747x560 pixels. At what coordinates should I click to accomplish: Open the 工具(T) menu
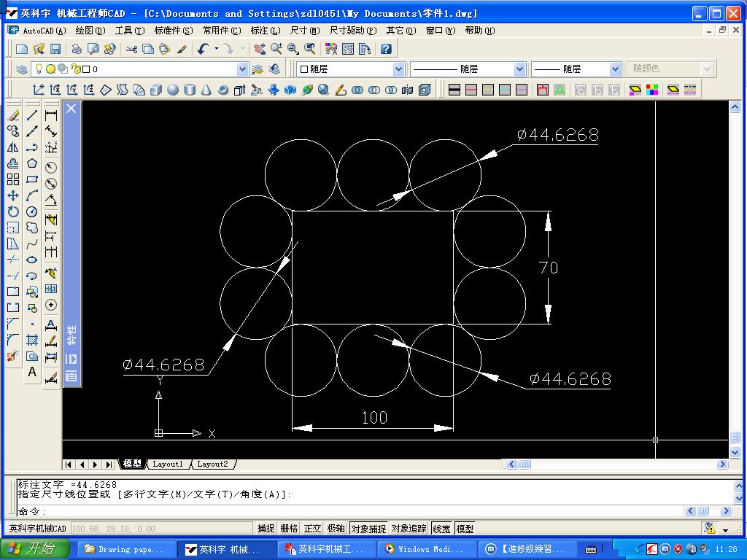[x=130, y=31]
